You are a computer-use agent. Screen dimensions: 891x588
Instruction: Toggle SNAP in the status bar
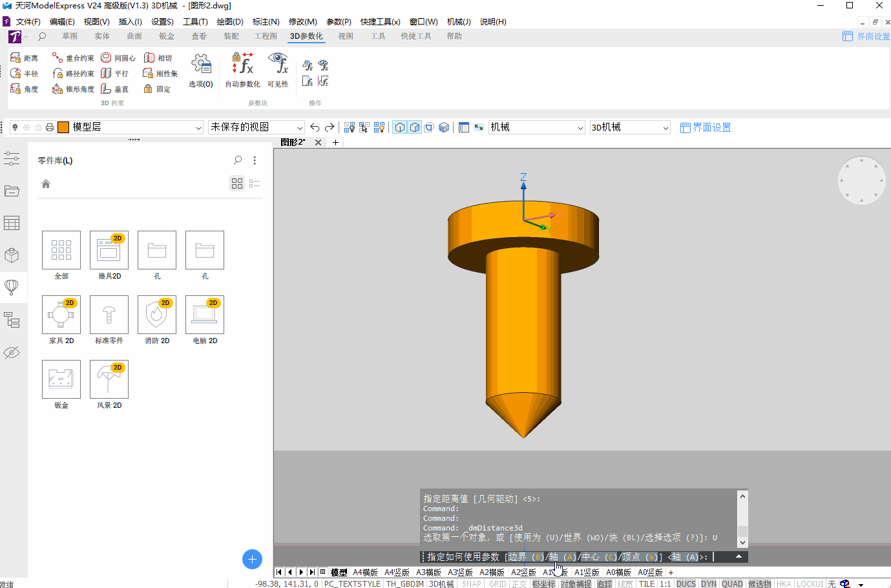[x=472, y=583]
